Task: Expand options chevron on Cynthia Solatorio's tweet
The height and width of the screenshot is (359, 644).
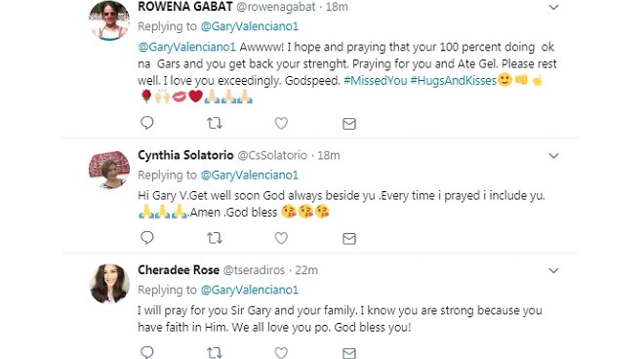Action: (553, 156)
